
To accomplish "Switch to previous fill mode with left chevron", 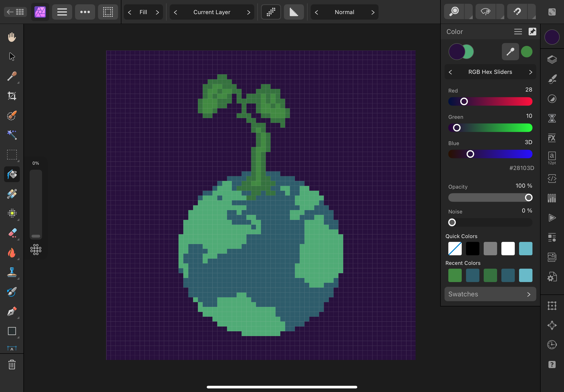I will point(130,12).
